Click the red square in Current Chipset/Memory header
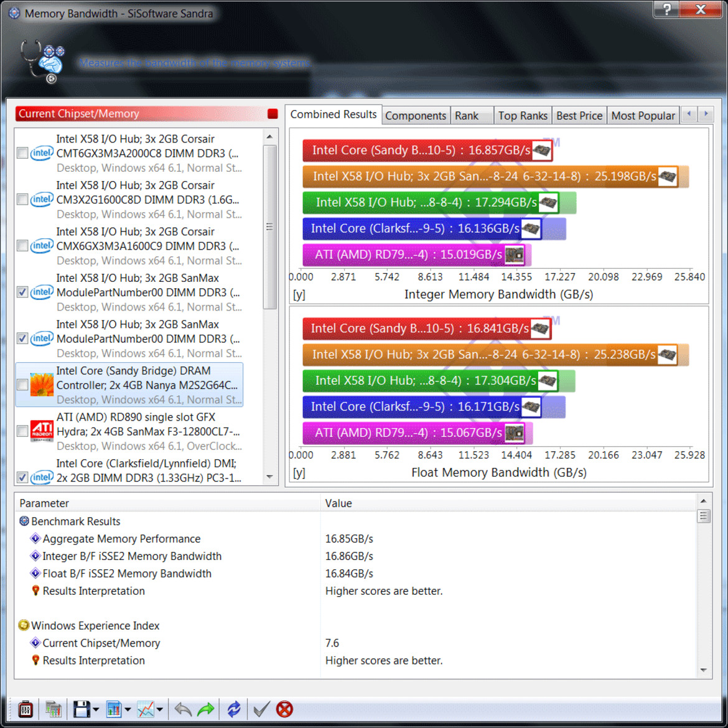This screenshot has width=728, height=728. [x=273, y=114]
